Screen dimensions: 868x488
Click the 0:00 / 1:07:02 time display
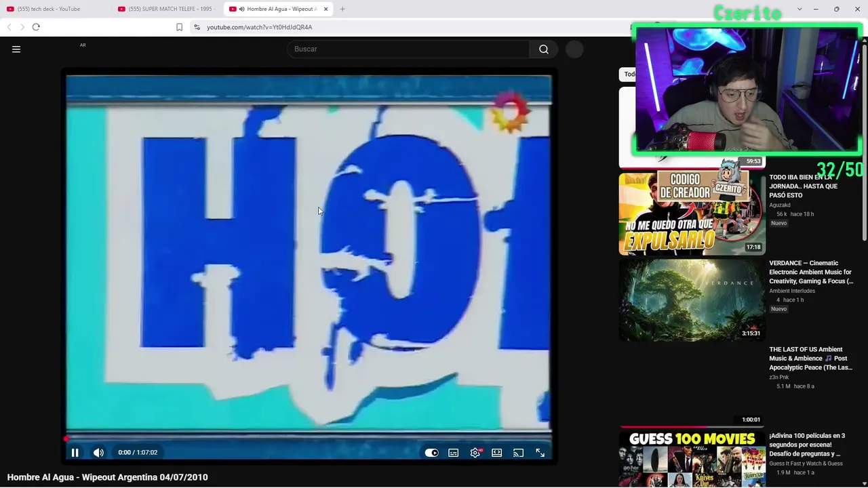(x=138, y=453)
